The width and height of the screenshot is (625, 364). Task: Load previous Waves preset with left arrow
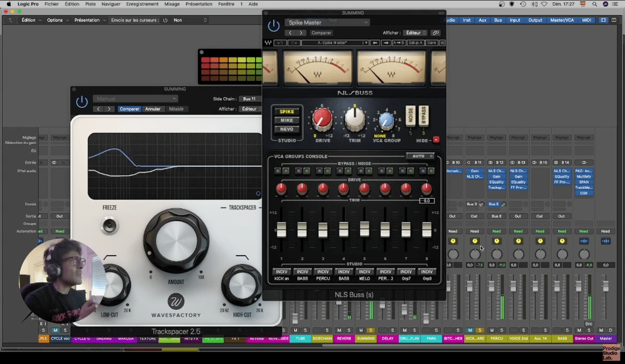pyautogui.click(x=375, y=42)
